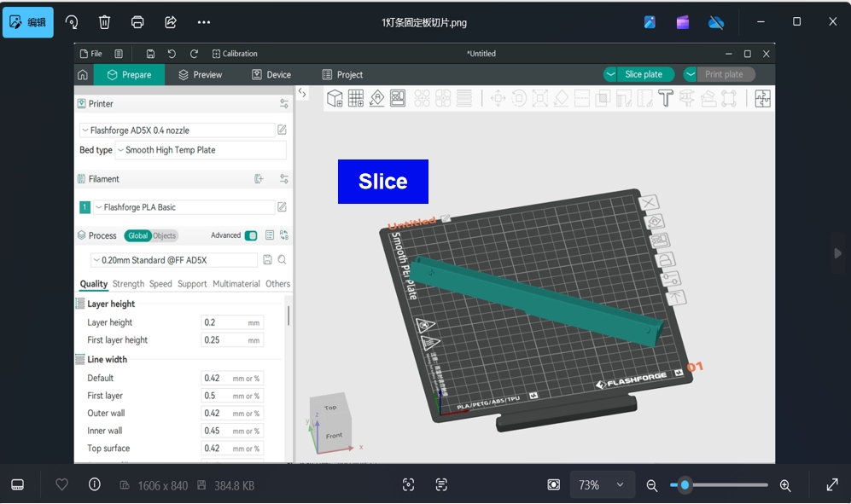This screenshot has height=504, width=851.
Task: Select the Scale tool in the toolbar
Action: (540, 98)
